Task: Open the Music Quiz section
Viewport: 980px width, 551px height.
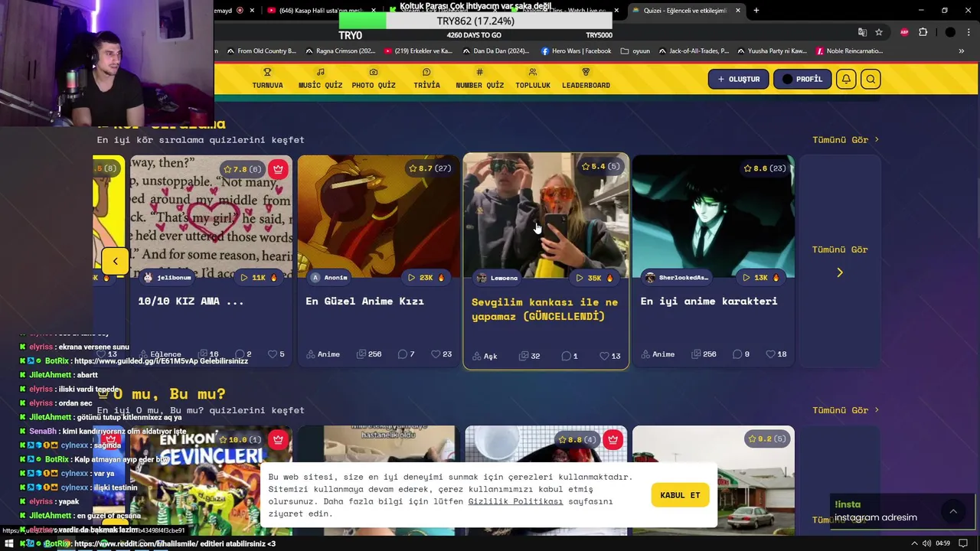Action: point(320,79)
